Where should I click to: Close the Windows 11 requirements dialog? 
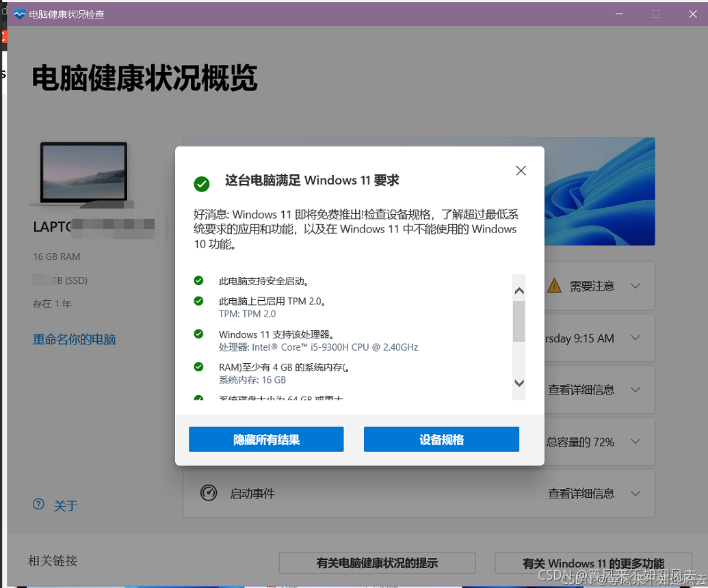(521, 170)
